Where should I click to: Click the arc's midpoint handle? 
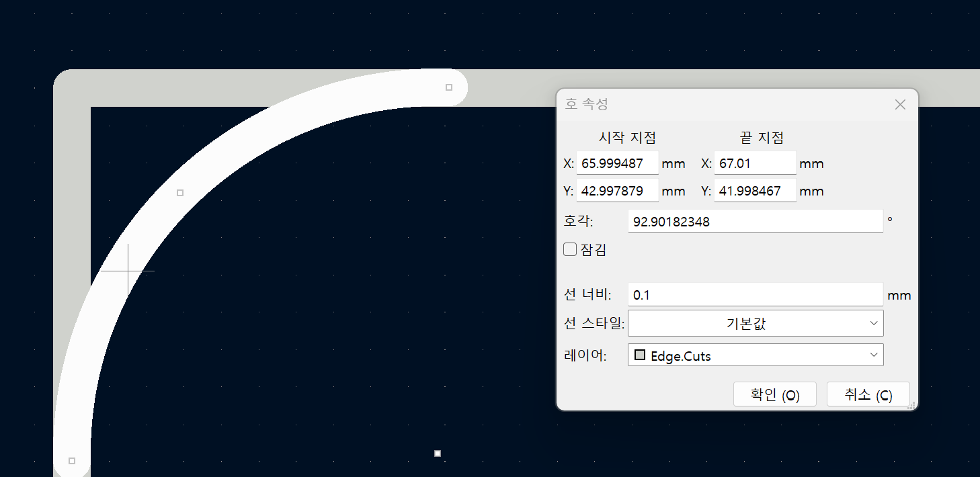(179, 193)
